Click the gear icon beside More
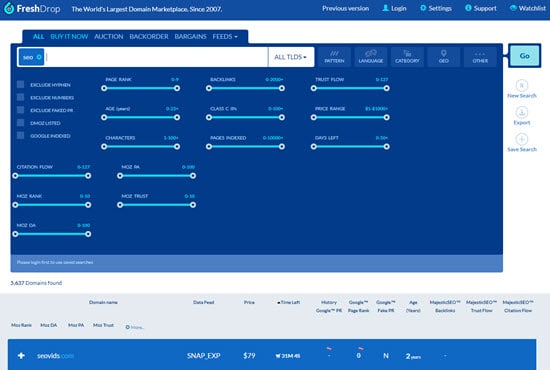The height and width of the screenshot is (370, 550). (x=127, y=327)
